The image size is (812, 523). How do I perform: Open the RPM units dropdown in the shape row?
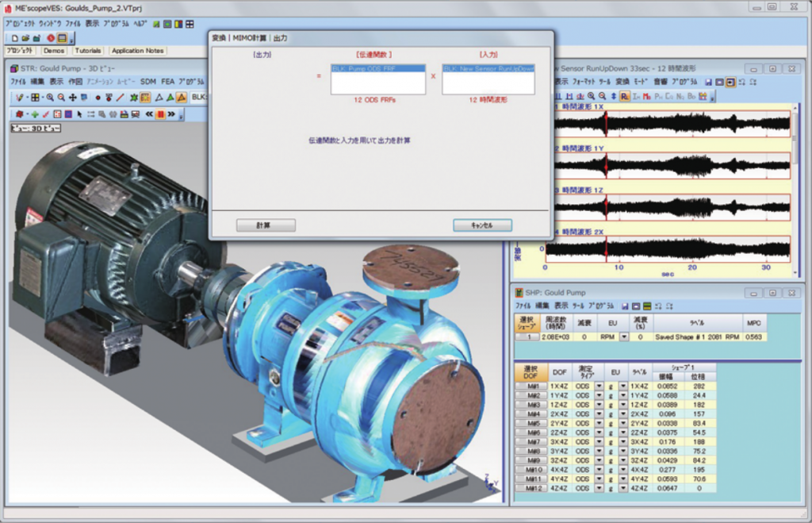(x=622, y=336)
